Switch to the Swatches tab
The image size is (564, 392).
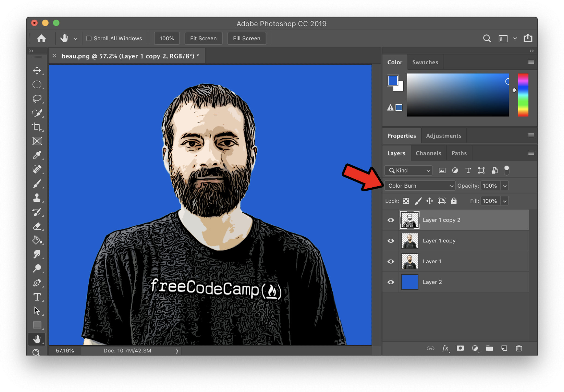425,62
